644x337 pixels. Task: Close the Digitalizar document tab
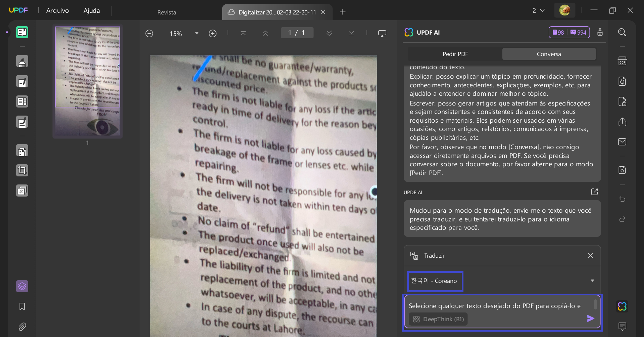323,12
